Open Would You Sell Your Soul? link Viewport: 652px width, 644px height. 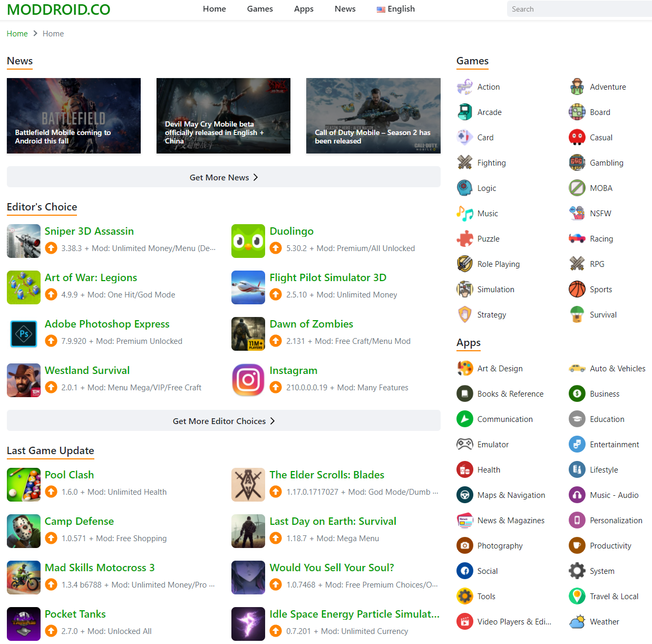[332, 568]
